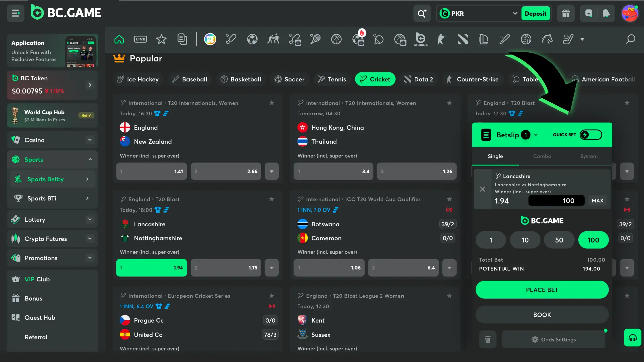Select basketball sport icon
This screenshot has width=644, height=362.
336,39
